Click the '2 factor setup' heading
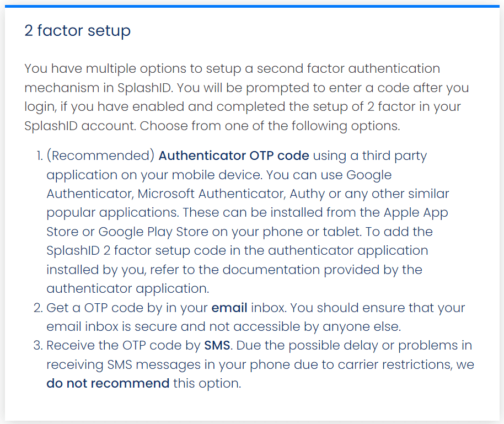The height and width of the screenshot is (424, 504). [x=77, y=31]
